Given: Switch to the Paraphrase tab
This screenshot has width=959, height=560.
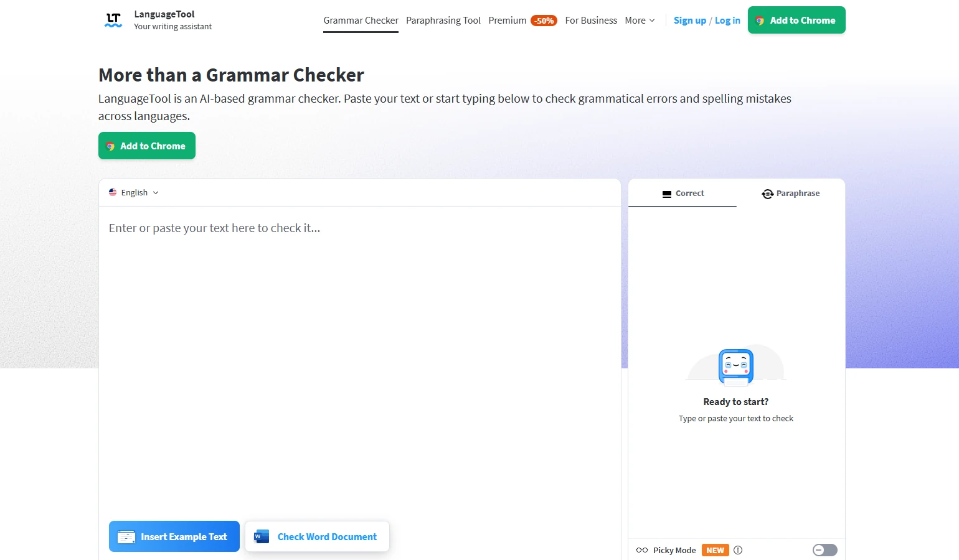Looking at the screenshot, I should coord(791,193).
